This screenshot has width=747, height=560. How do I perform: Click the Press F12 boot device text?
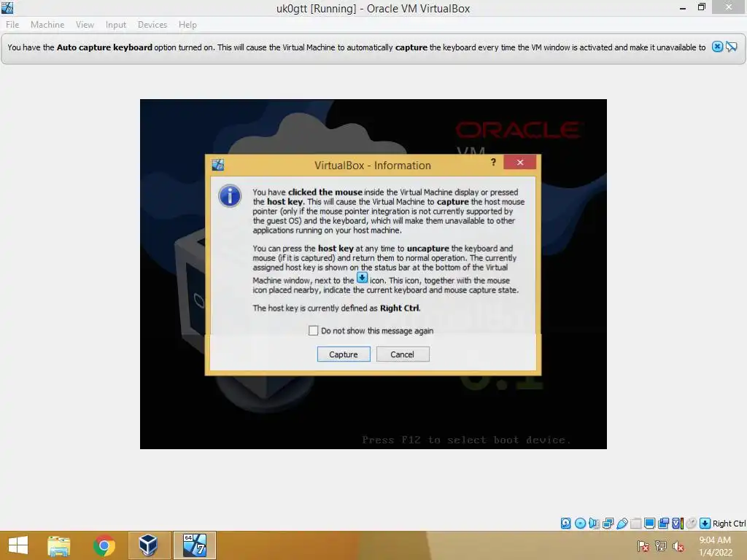(466, 440)
